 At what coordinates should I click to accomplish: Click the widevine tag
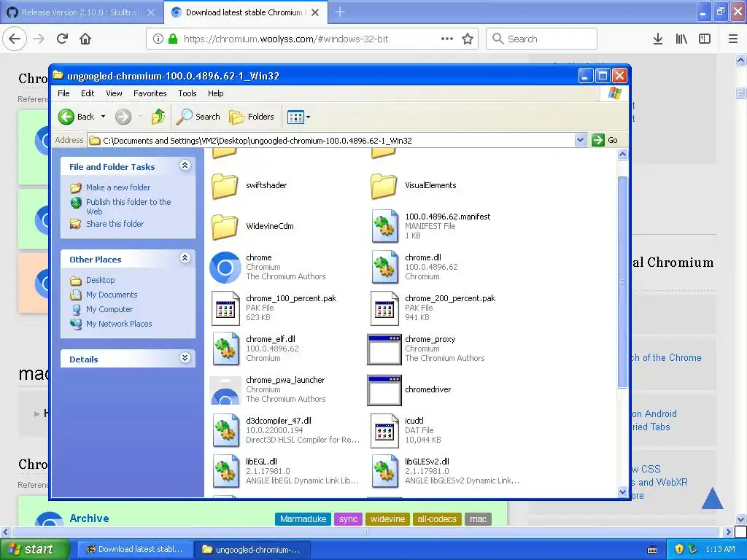387,519
